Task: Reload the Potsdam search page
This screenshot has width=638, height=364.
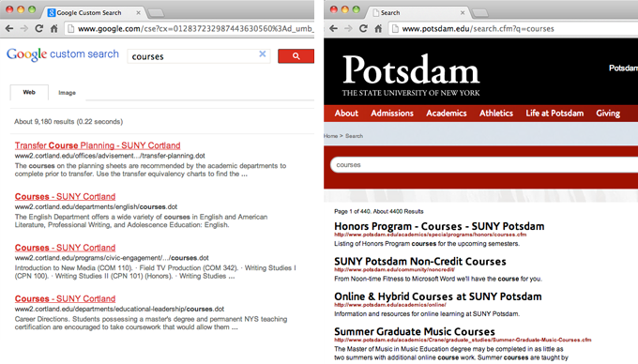Action: tap(363, 28)
